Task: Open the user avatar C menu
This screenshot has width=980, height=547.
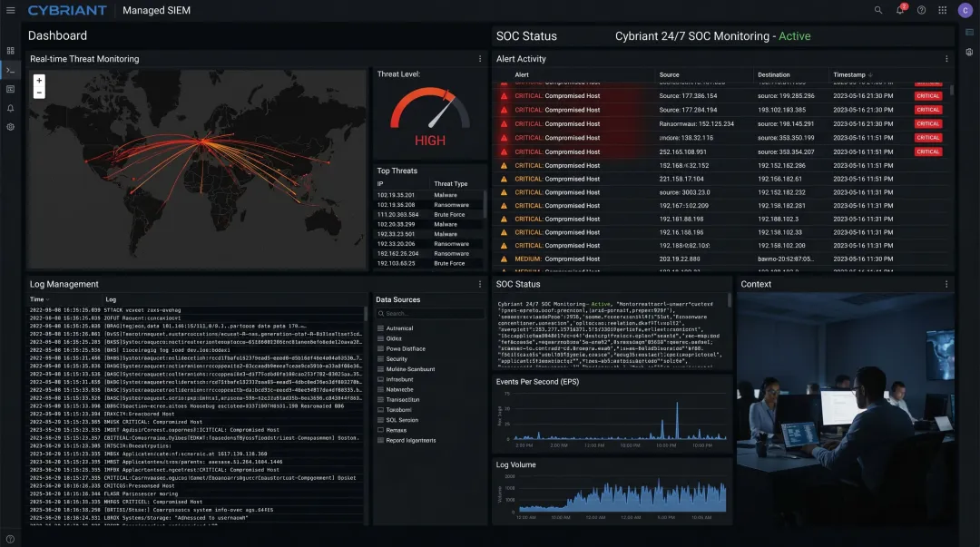Action: (965, 10)
